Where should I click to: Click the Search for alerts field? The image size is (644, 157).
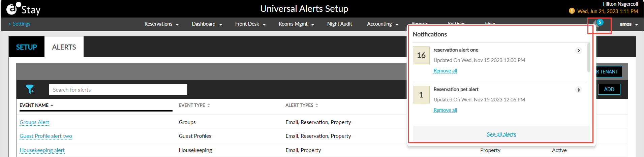point(118,90)
